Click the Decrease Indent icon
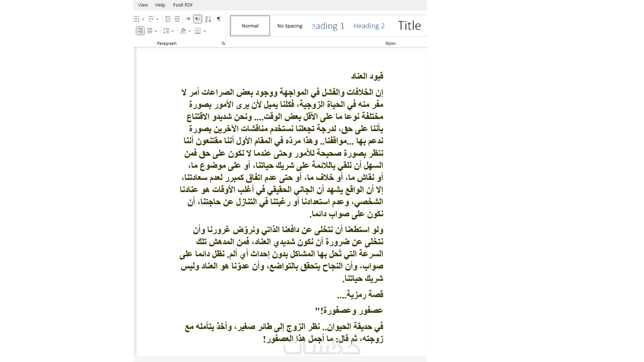 point(168,19)
